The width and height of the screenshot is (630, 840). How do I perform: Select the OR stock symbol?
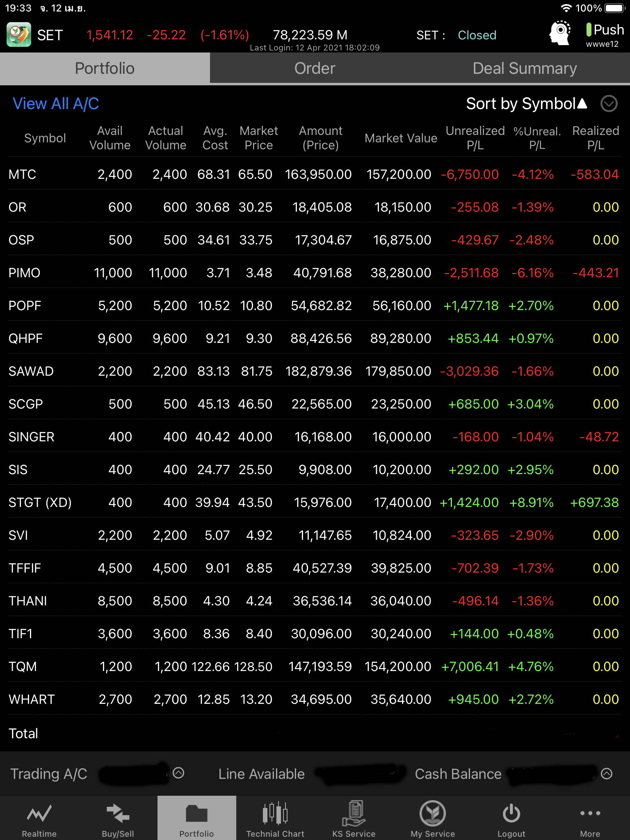coord(17,207)
